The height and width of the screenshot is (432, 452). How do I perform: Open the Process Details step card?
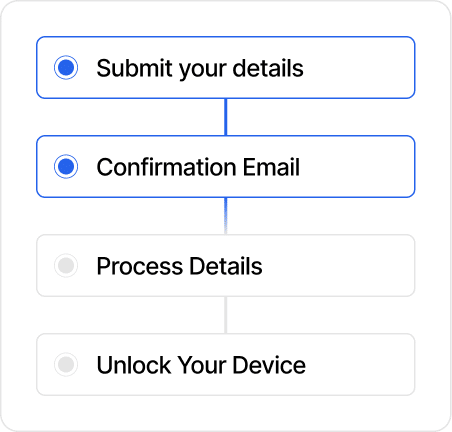[226, 265]
